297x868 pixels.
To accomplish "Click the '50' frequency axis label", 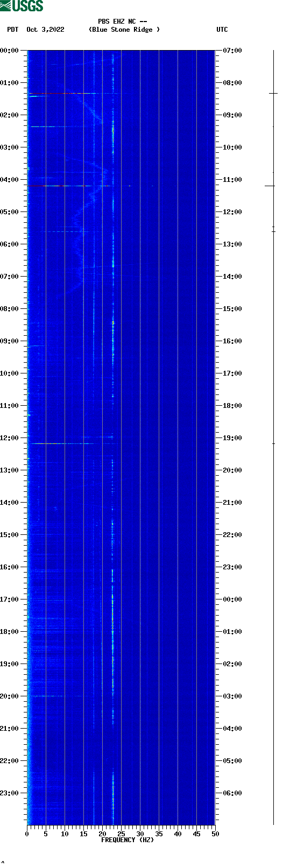I will pyautogui.click(x=215, y=834).
